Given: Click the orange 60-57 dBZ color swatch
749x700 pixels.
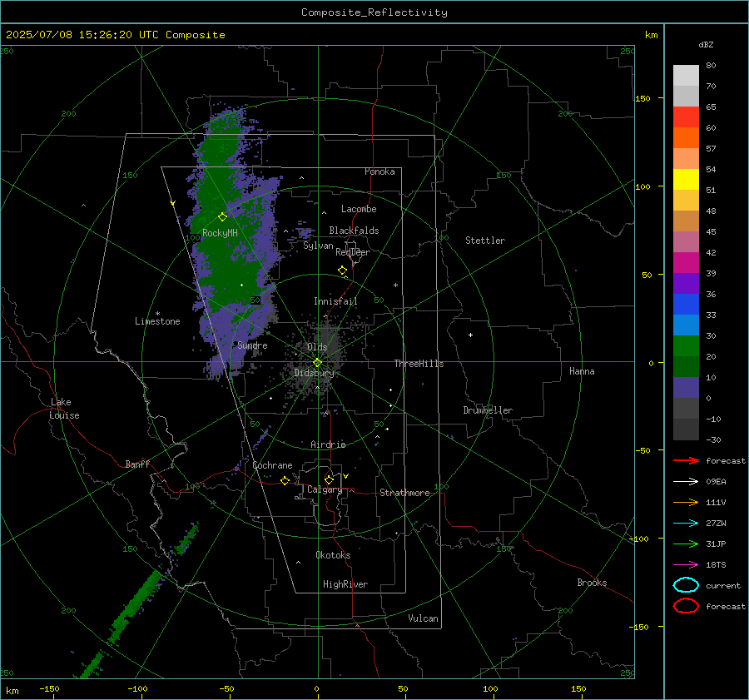Looking at the screenshot, I should (686, 138).
